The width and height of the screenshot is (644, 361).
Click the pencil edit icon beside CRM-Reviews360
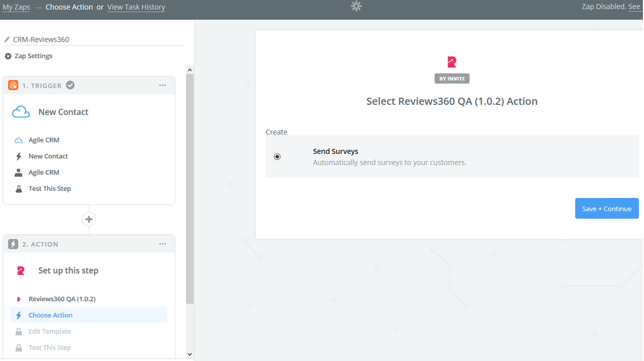pyautogui.click(x=7, y=40)
